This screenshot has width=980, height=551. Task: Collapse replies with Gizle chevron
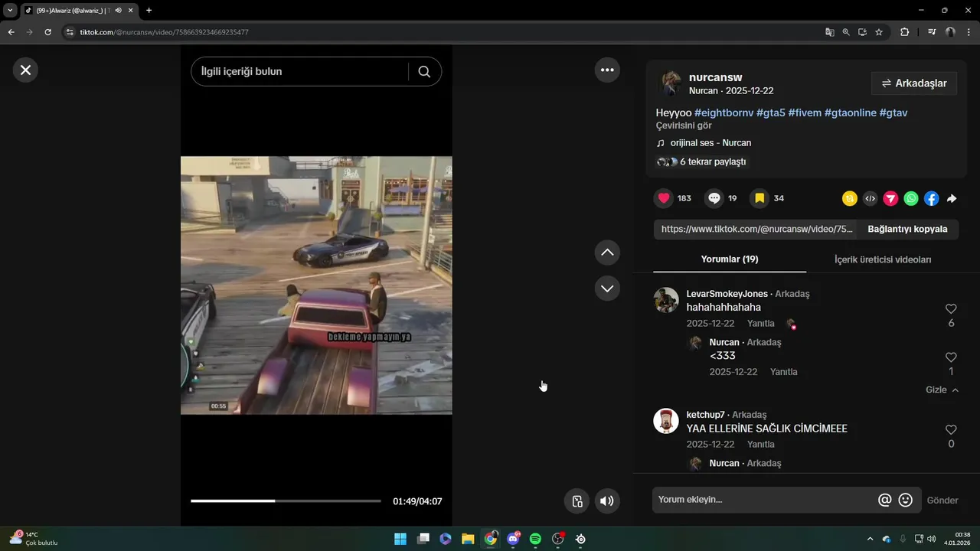point(942,390)
